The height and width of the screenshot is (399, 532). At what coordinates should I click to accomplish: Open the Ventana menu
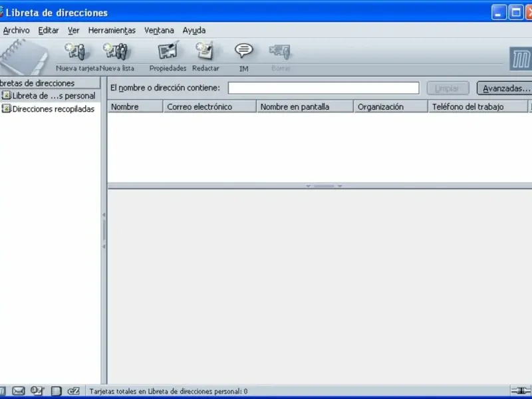[x=159, y=31]
